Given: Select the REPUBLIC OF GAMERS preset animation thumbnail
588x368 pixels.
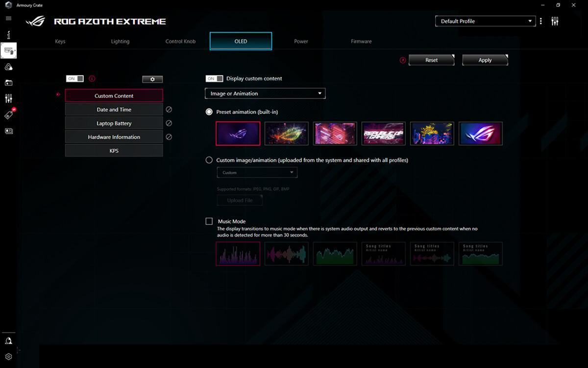Looking at the screenshot, I should tap(383, 133).
